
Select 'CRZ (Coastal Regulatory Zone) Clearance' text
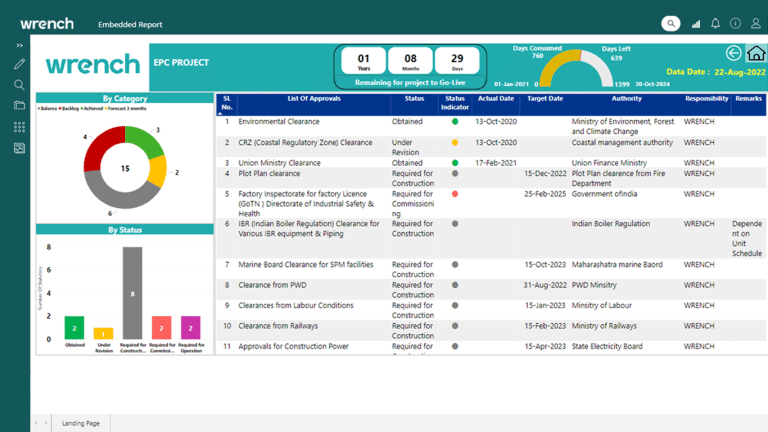(x=305, y=143)
